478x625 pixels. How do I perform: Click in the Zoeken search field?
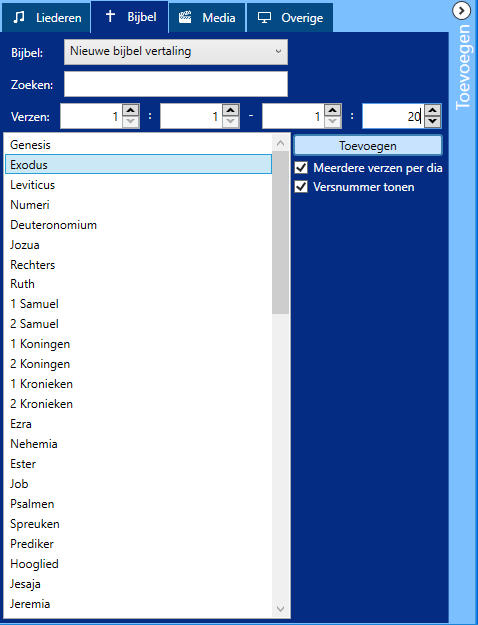pos(176,84)
